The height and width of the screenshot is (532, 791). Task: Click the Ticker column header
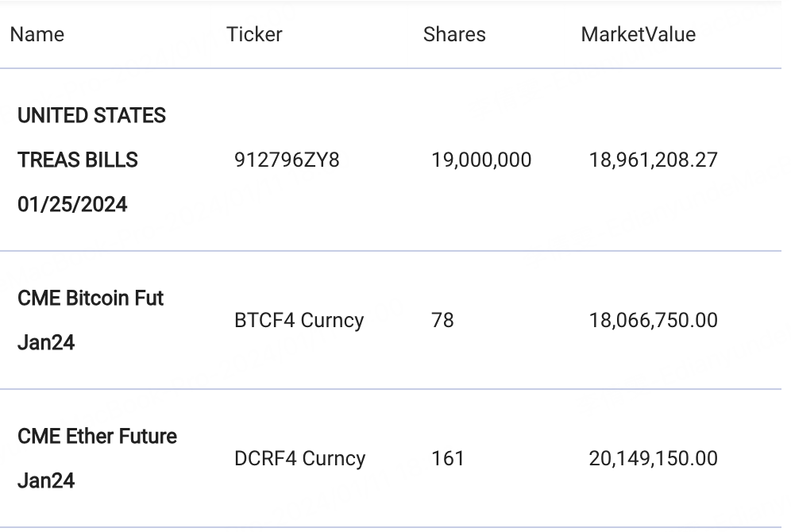254,34
